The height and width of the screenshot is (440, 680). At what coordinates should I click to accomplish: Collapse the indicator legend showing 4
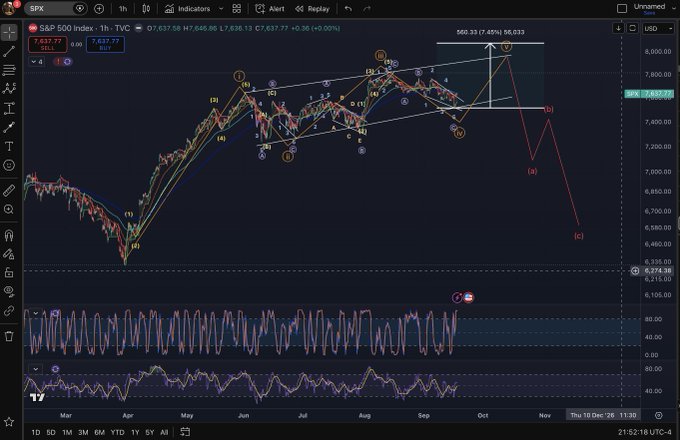[x=37, y=62]
